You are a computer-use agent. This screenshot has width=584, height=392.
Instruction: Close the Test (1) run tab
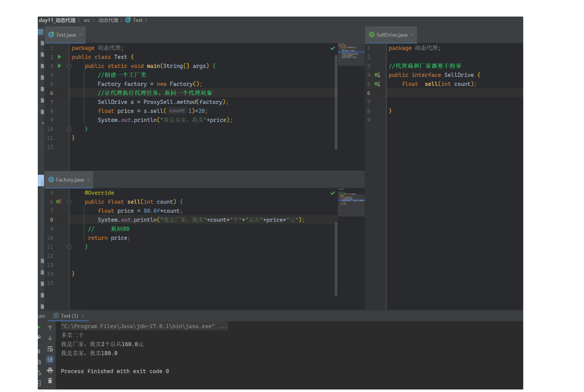pos(83,316)
